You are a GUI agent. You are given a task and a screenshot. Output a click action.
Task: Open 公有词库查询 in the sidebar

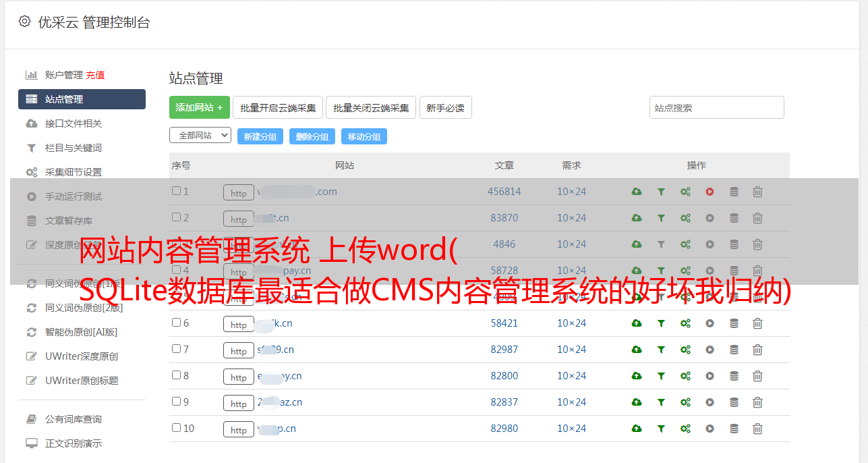tap(74, 419)
